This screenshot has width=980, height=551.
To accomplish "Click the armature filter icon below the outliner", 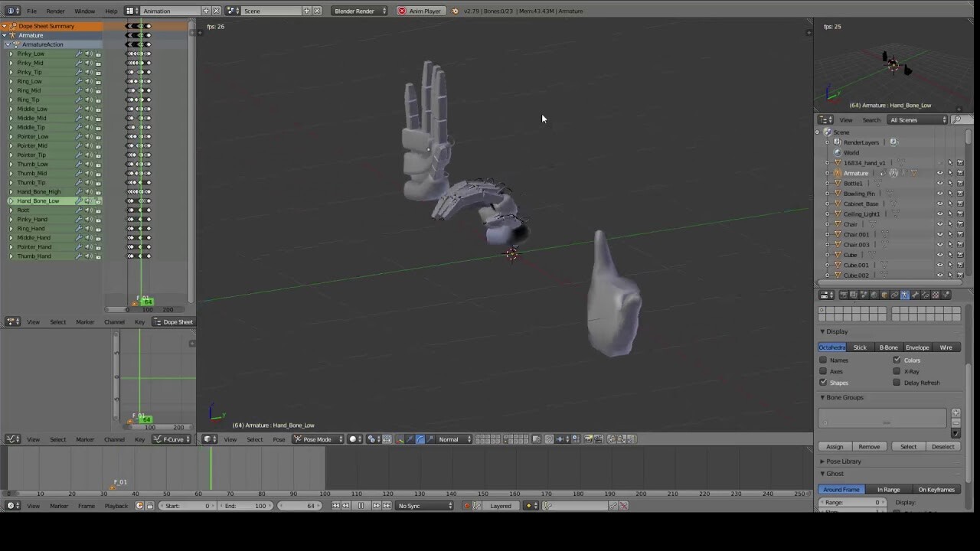I will tap(905, 294).
